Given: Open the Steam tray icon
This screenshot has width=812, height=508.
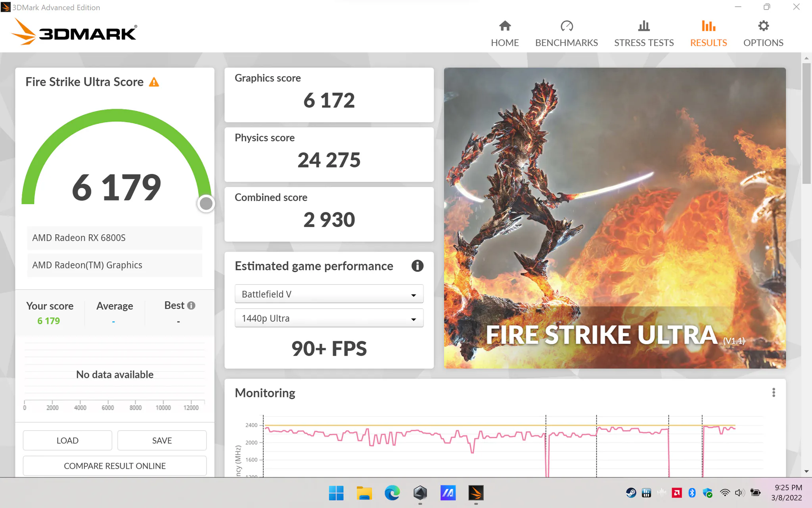Looking at the screenshot, I should 631,493.
